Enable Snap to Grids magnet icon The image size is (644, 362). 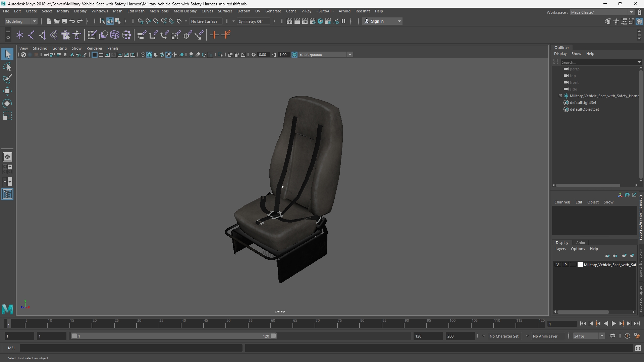tap(140, 21)
